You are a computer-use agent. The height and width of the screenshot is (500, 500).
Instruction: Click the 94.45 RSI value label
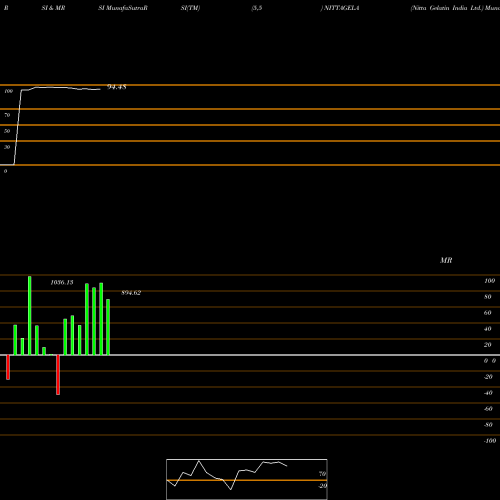117,87
